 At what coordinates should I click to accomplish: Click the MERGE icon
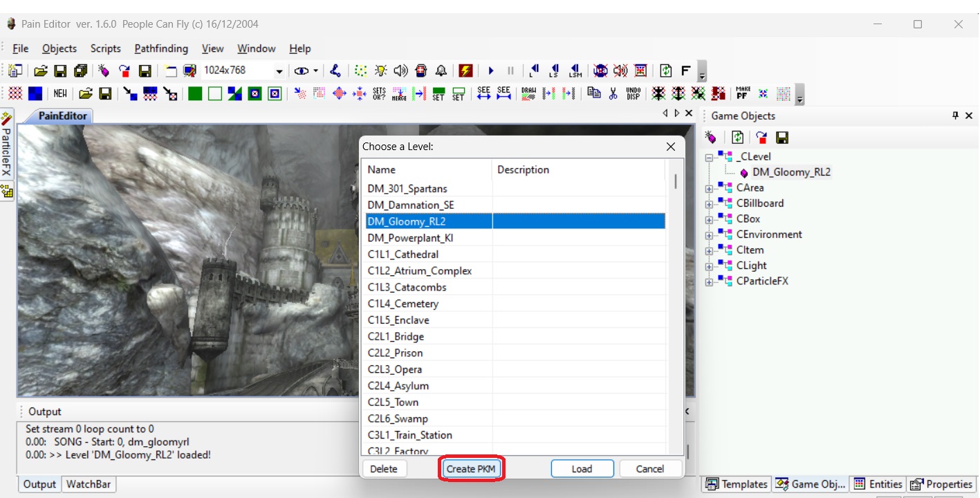[x=398, y=93]
